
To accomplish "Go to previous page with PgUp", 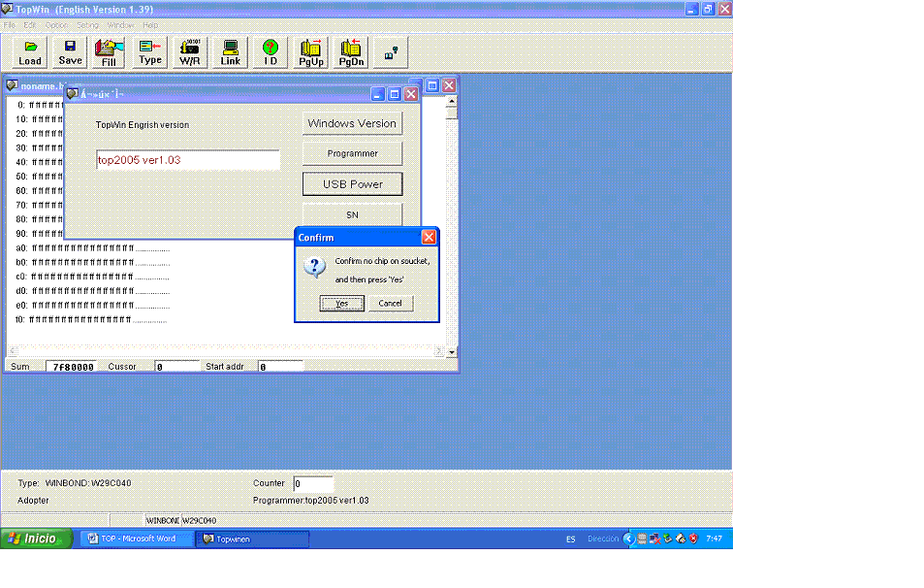I will point(310,52).
